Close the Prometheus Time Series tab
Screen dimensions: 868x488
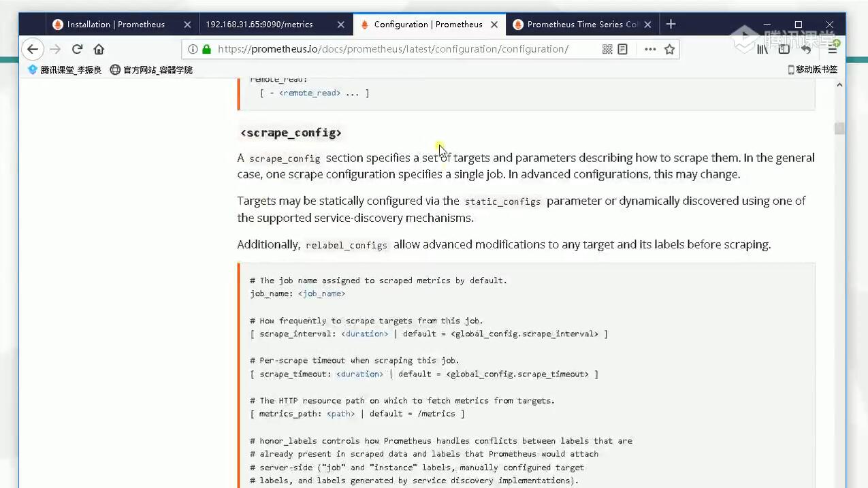pyautogui.click(x=647, y=25)
